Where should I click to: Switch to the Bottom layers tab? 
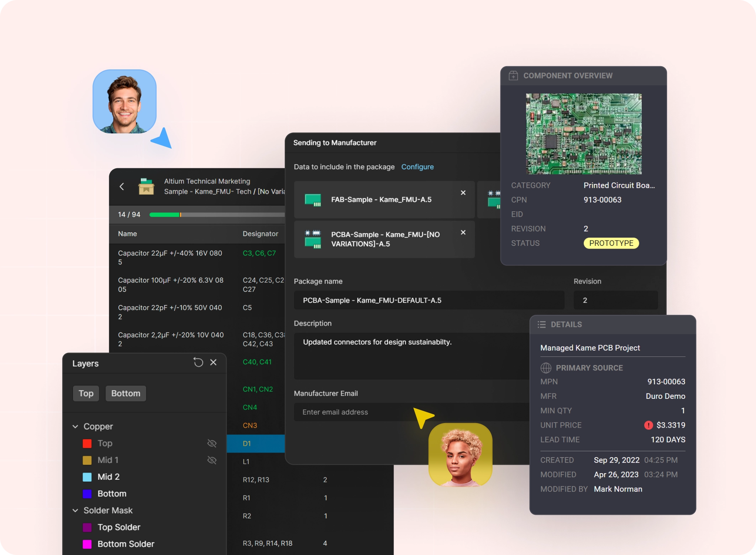click(x=126, y=393)
